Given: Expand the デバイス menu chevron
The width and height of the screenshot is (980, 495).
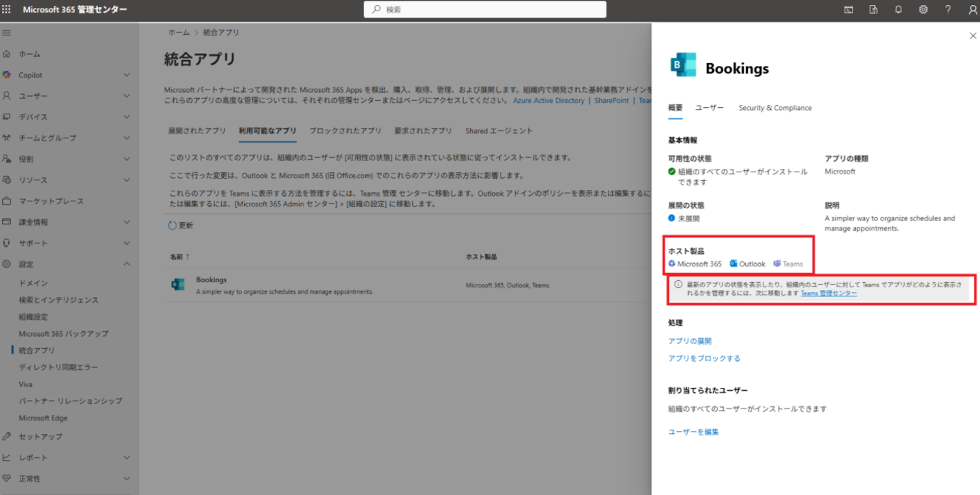Looking at the screenshot, I should (126, 116).
